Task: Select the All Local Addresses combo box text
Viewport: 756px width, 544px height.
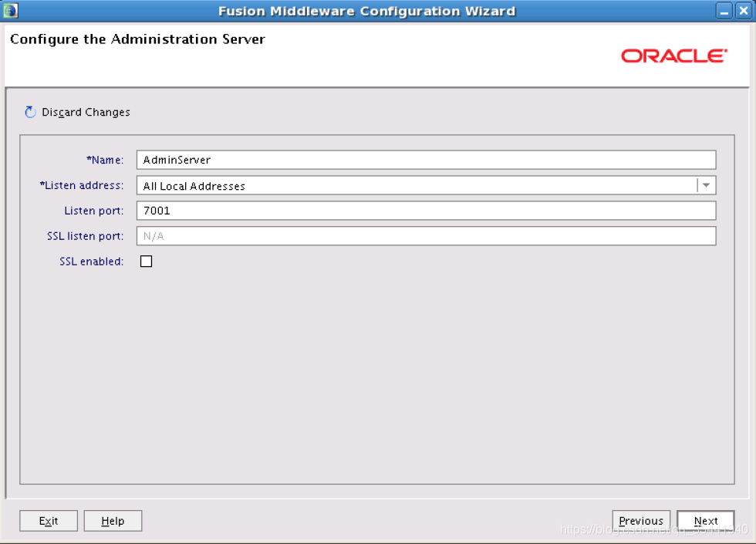Action: click(194, 186)
